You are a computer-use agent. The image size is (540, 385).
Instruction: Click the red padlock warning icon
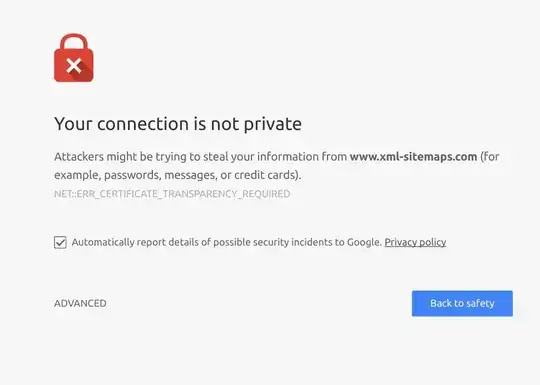(x=74, y=58)
